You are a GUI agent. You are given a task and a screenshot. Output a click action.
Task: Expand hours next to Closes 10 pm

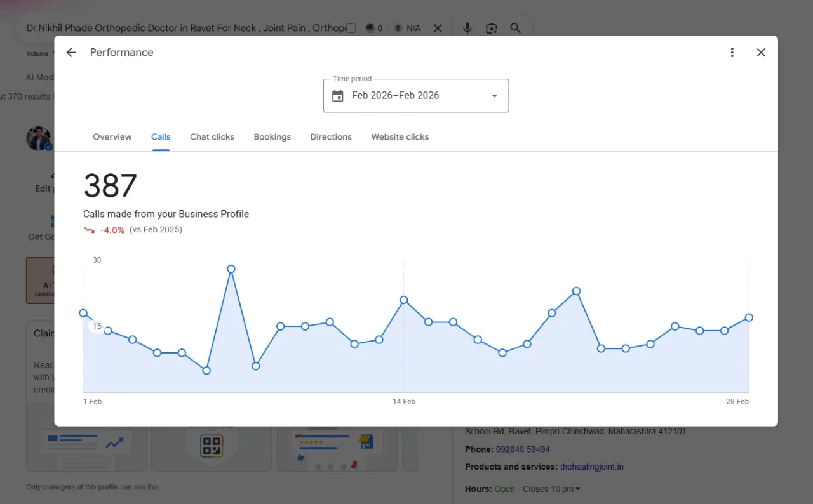577,489
